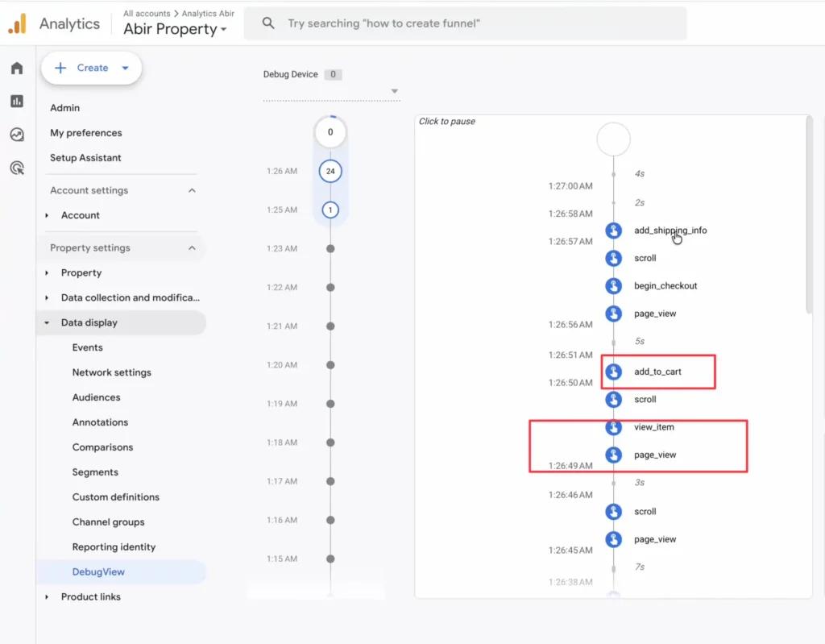This screenshot has height=644, width=825.
Task: Open Admin from the sidebar menu
Action: 65,107
